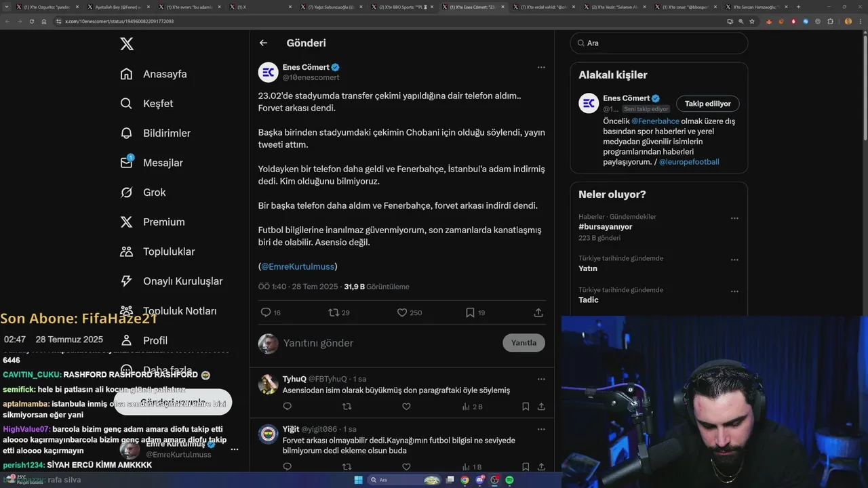
Task: Open more options for the Yatın trend
Action: pyautogui.click(x=734, y=260)
